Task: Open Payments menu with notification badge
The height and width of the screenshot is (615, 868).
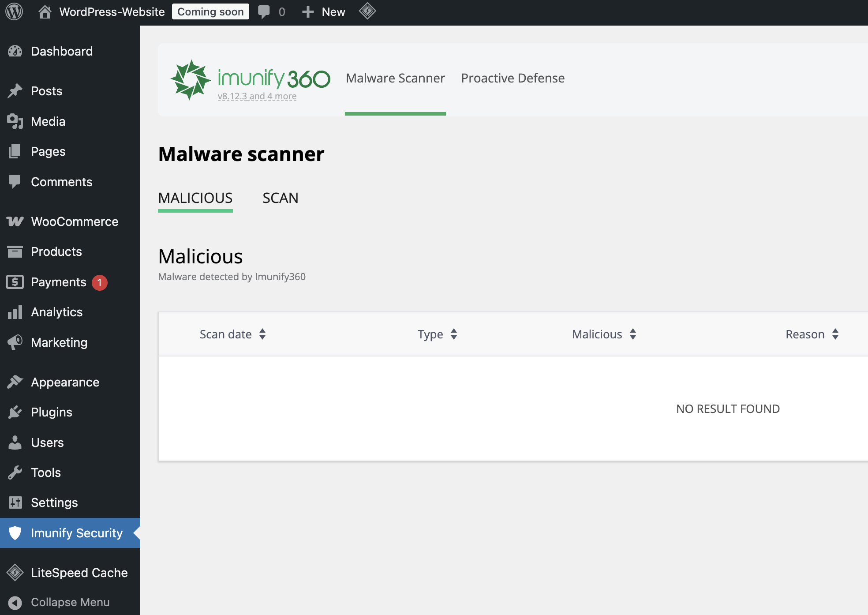Action: tap(59, 282)
